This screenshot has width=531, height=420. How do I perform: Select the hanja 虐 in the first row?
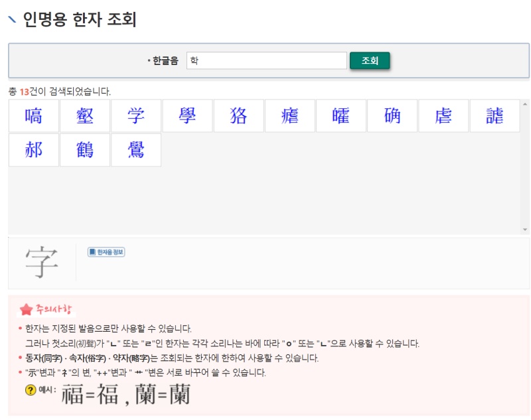click(442, 115)
